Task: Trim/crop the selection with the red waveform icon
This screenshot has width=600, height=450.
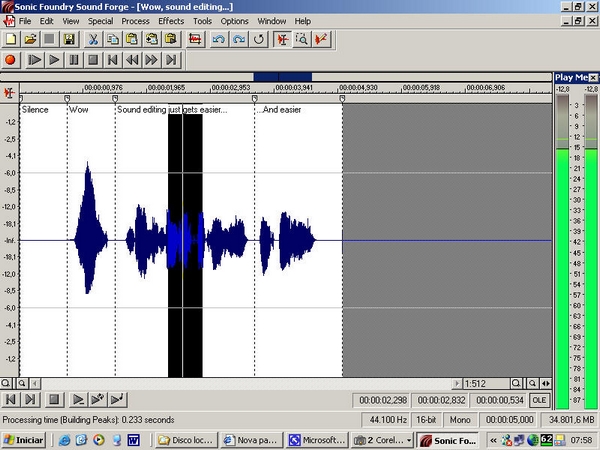Action: [x=195, y=39]
